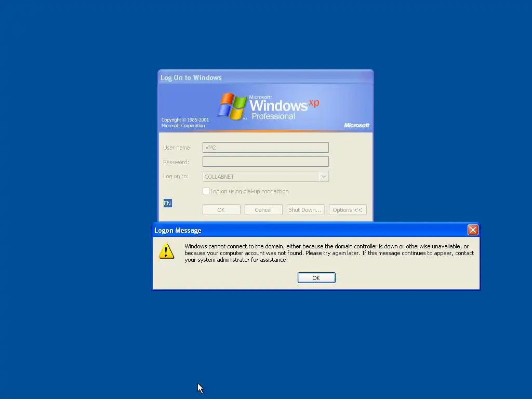
Task: Click the User name field showing VM2
Action: tap(265, 147)
